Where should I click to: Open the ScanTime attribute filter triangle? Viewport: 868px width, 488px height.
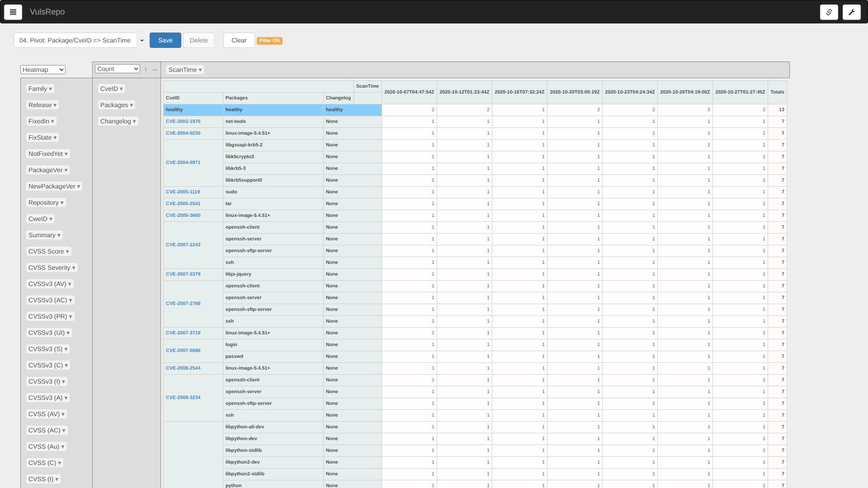click(x=200, y=70)
